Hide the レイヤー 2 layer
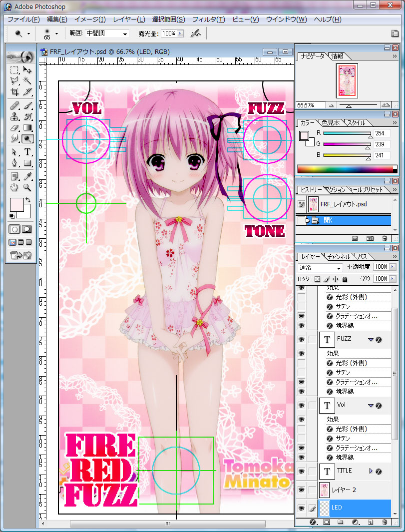Image resolution: width=405 pixels, height=532 pixels. (x=301, y=490)
